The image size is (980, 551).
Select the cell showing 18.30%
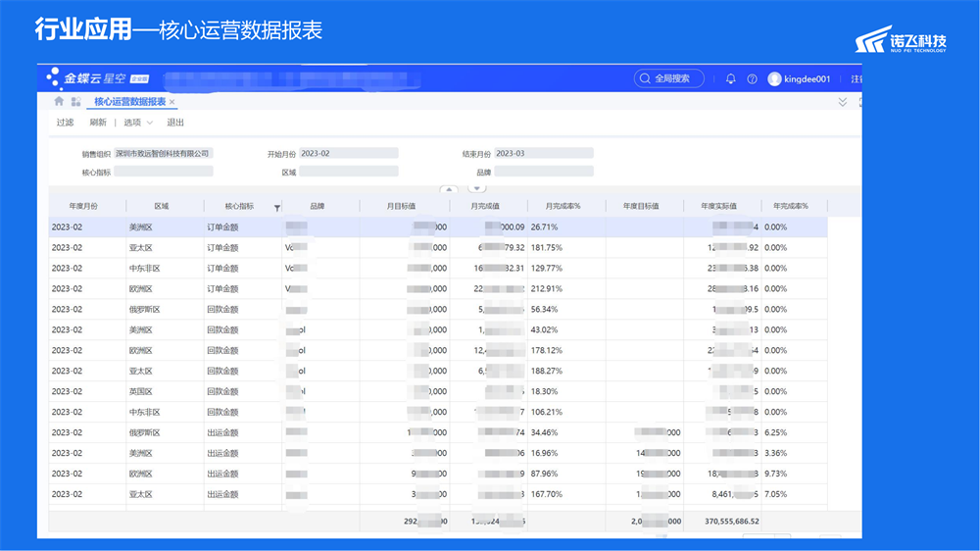[x=566, y=391]
